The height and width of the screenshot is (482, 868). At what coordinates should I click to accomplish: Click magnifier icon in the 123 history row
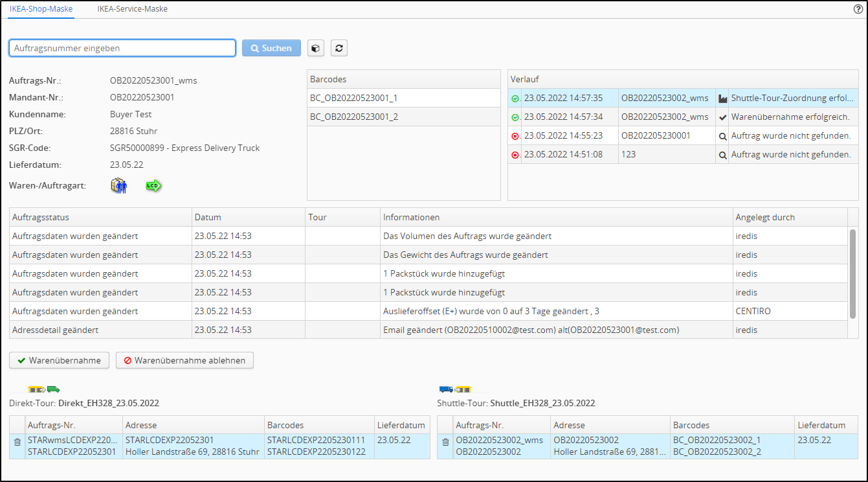[723, 155]
